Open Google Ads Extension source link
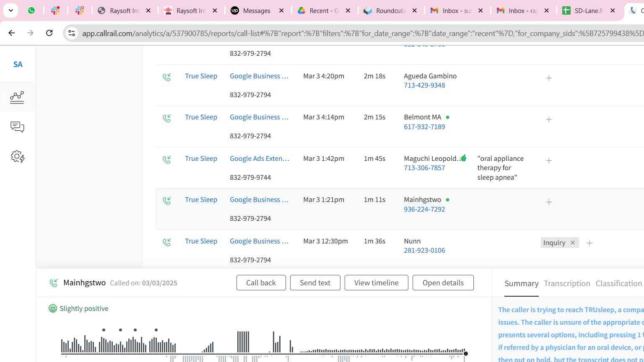 [260, 158]
